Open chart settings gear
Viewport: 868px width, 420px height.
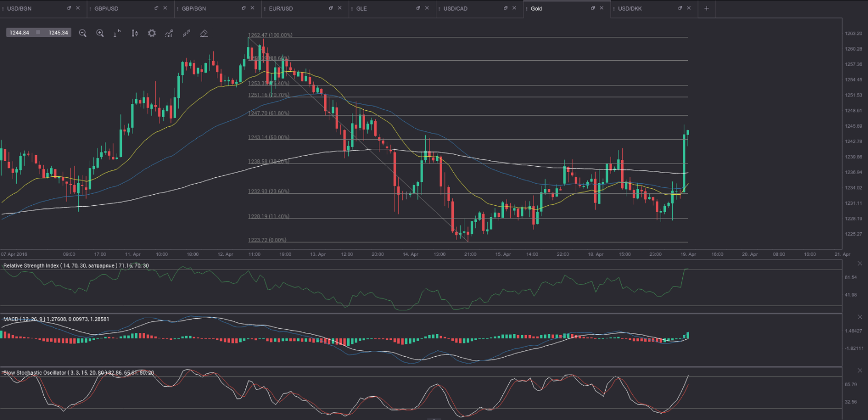(152, 33)
